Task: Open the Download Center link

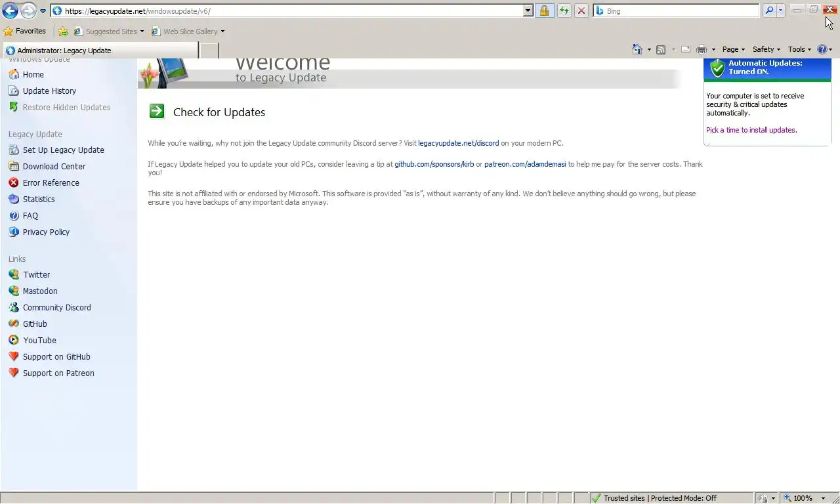Action: 54,166
